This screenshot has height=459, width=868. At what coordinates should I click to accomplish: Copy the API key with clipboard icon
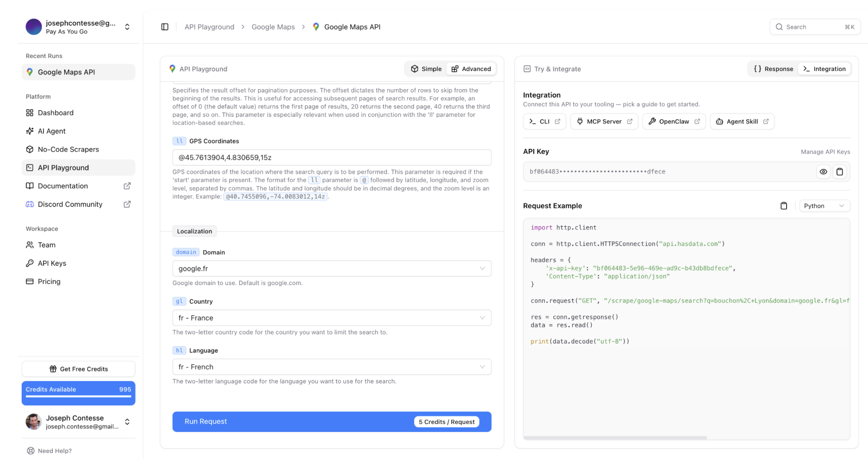point(840,172)
